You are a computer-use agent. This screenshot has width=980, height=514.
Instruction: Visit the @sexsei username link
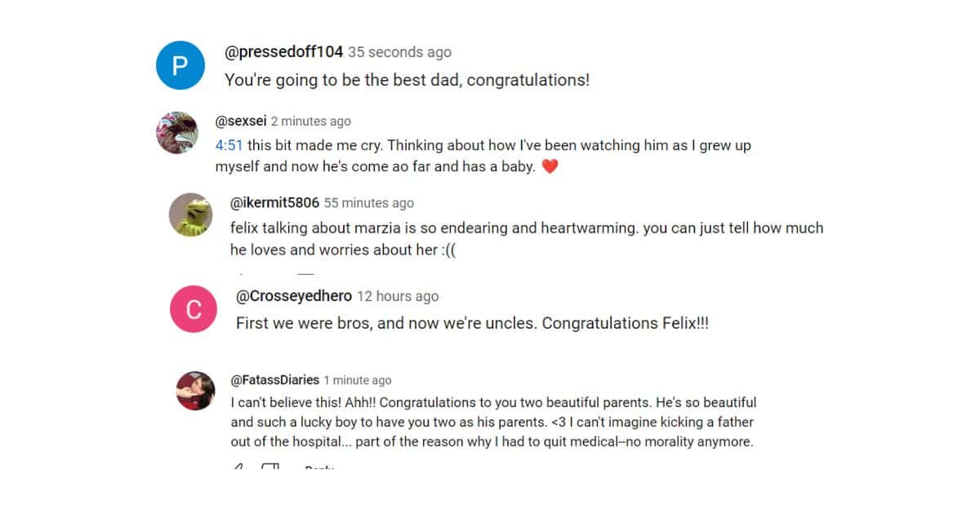click(241, 122)
